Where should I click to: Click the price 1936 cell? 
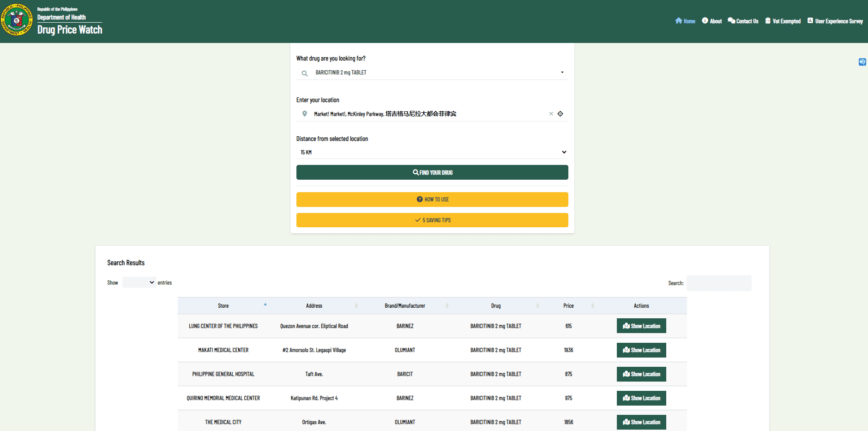[568, 350]
